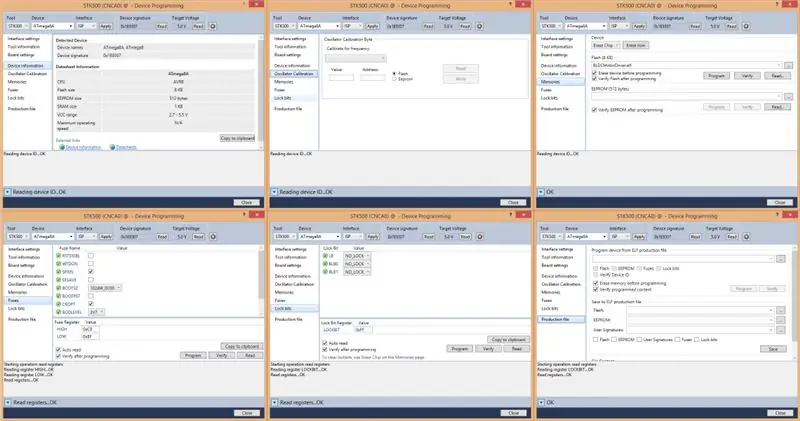The height and width of the screenshot is (421, 800).
Task: Click Copy to clipboard in Device information window
Action: click(237, 138)
